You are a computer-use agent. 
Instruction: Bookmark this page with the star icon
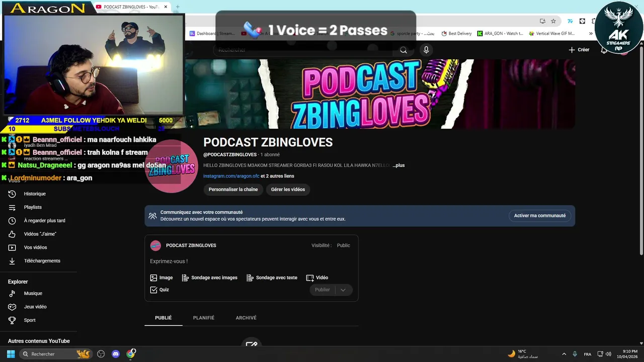553,21
